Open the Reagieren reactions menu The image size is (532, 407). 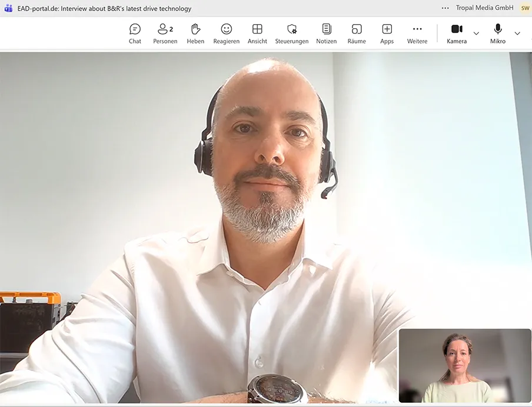[x=226, y=32]
